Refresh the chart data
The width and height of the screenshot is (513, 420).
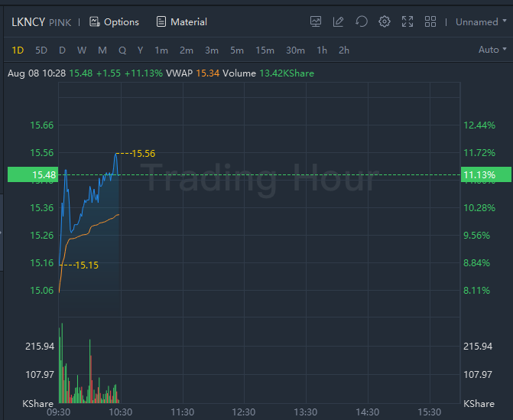[x=362, y=22]
